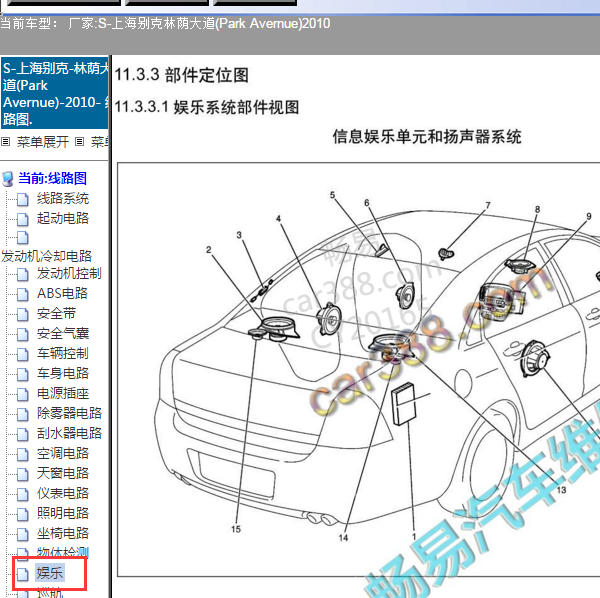Select 空调电路 in the tree
This screenshot has width=600, height=598.
tap(63, 453)
